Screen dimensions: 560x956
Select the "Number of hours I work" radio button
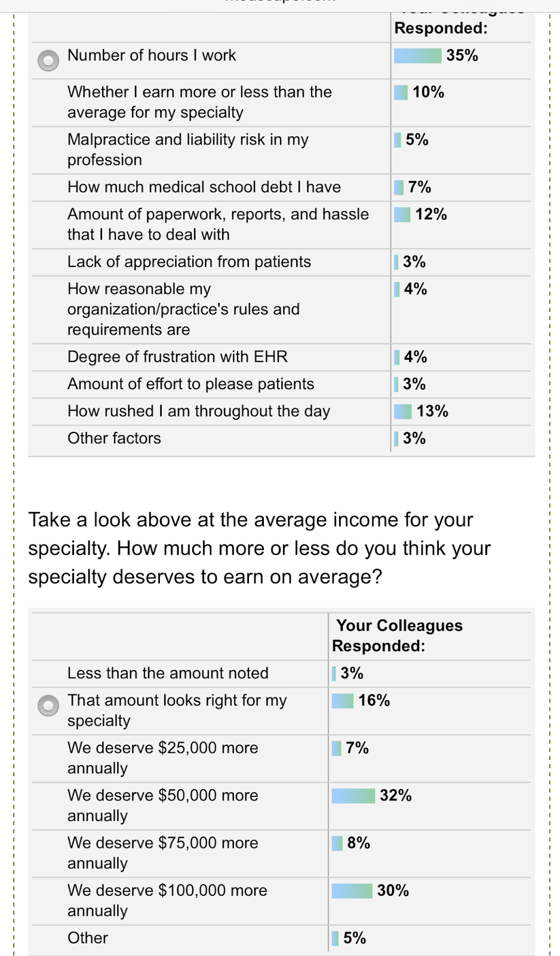pos(48,60)
